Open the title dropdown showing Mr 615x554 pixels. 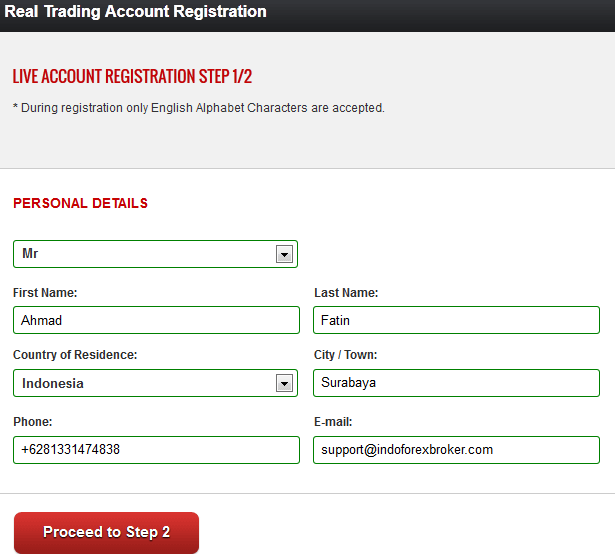tap(155, 254)
